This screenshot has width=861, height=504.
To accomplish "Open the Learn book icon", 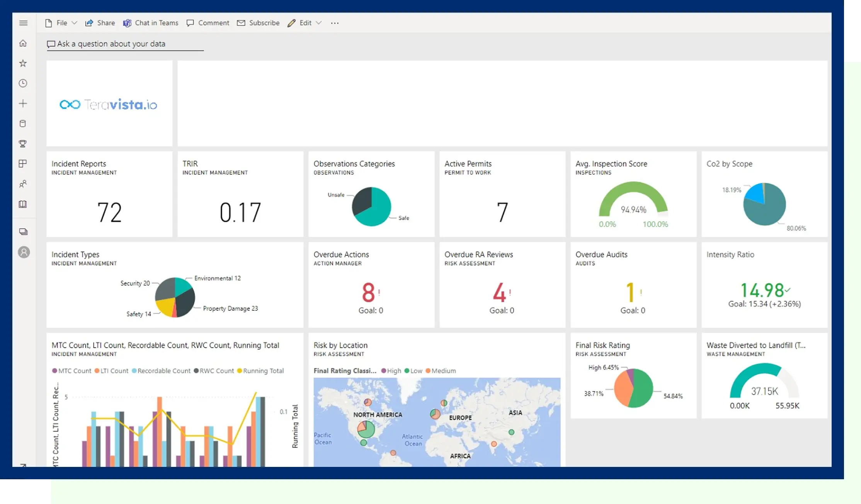I will coord(23,204).
